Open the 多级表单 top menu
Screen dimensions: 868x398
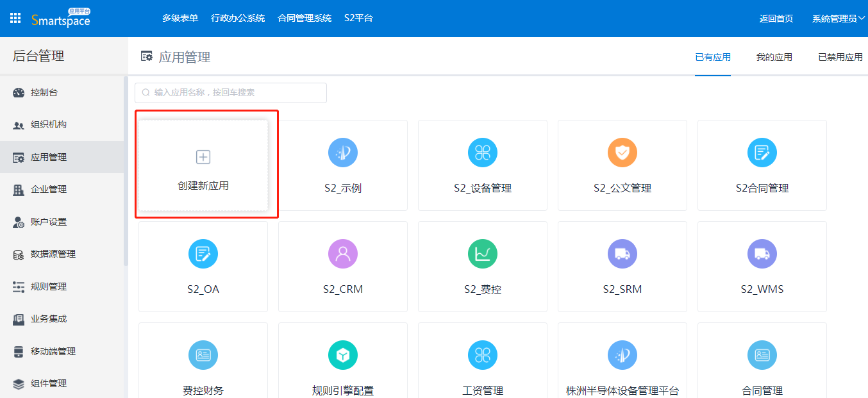coord(180,18)
